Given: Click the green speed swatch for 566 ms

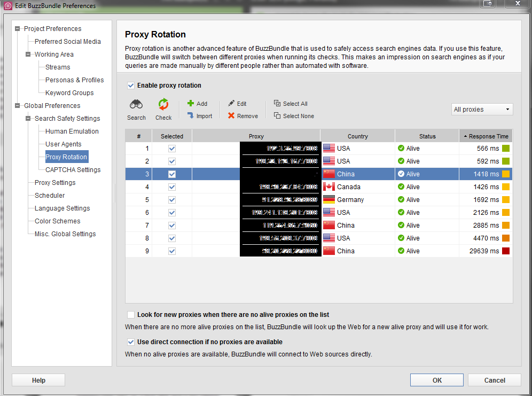Looking at the screenshot, I should [505, 148].
